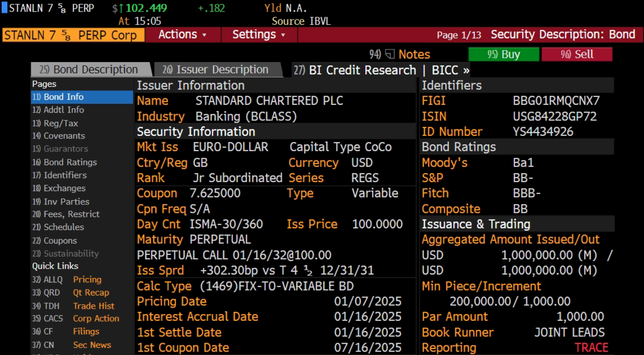The image size is (644, 355).
Task: Open CN Sec News quick link
Action: pos(72,345)
